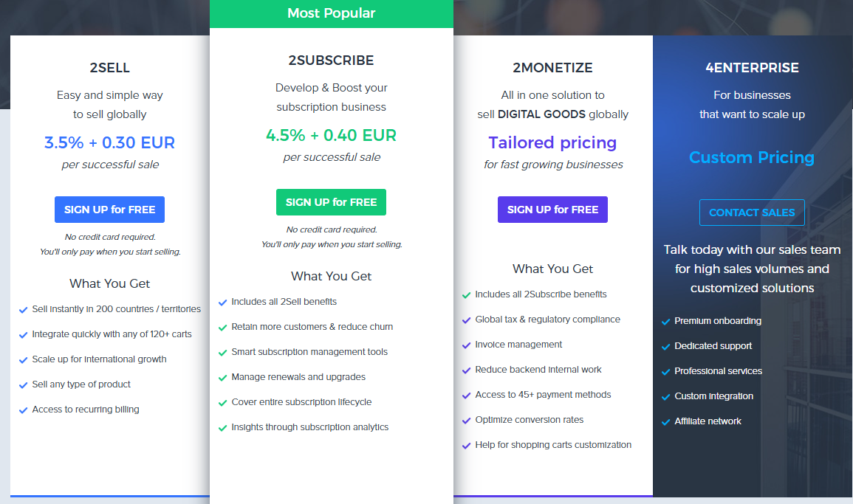Screen dimensions: 853x504
Task: Click checkmark beside "Premium onboarding"
Action: pyautogui.click(x=666, y=322)
